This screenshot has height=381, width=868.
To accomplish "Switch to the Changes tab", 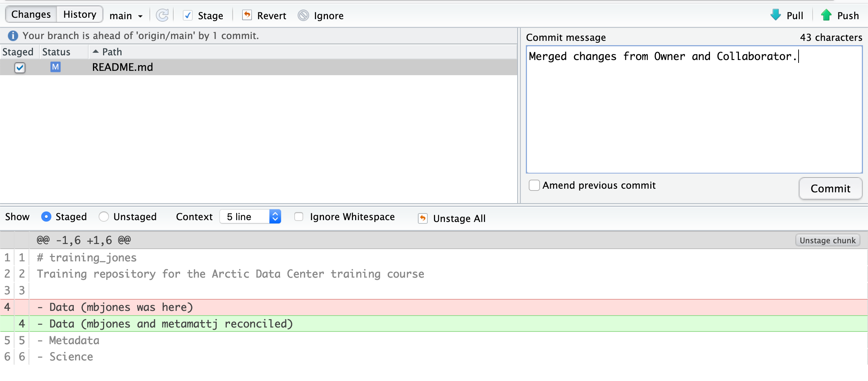I will pyautogui.click(x=31, y=14).
